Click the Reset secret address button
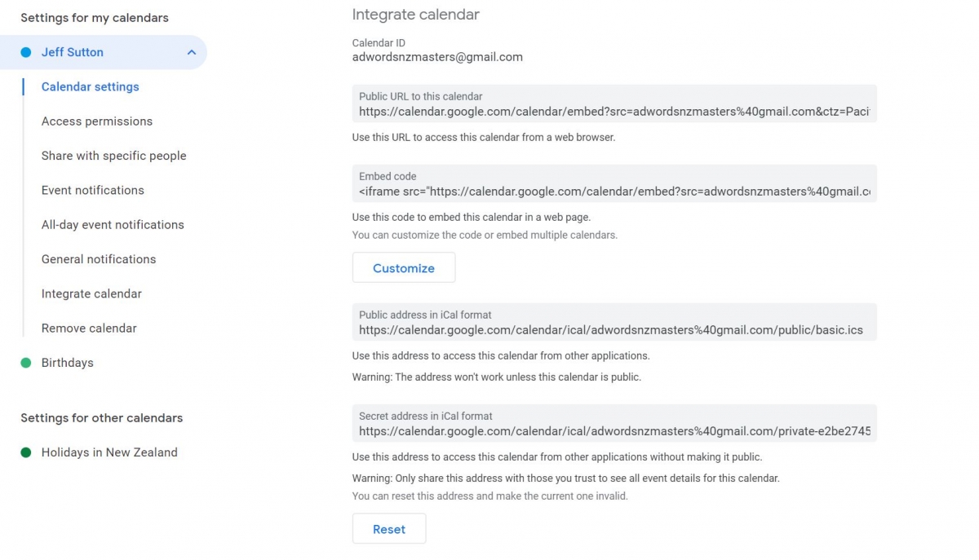This screenshot has height=560, width=979. click(389, 529)
